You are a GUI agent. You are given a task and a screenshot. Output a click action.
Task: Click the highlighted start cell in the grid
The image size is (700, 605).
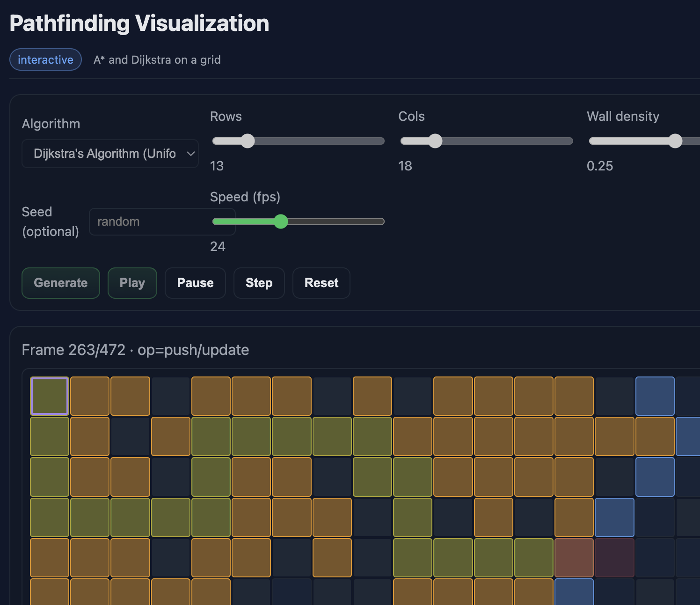coord(49,396)
